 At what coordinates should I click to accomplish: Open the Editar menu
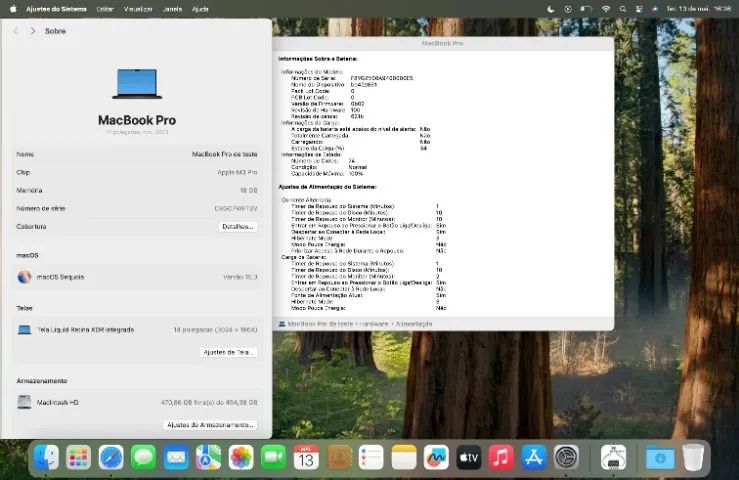pyautogui.click(x=105, y=9)
